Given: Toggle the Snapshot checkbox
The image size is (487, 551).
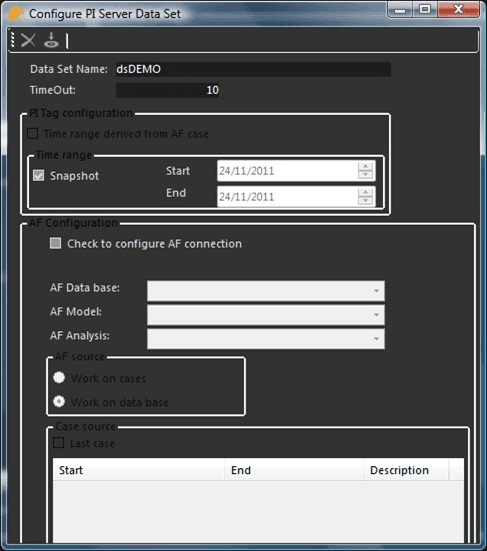Looking at the screenshot, I should coord(38,175).
